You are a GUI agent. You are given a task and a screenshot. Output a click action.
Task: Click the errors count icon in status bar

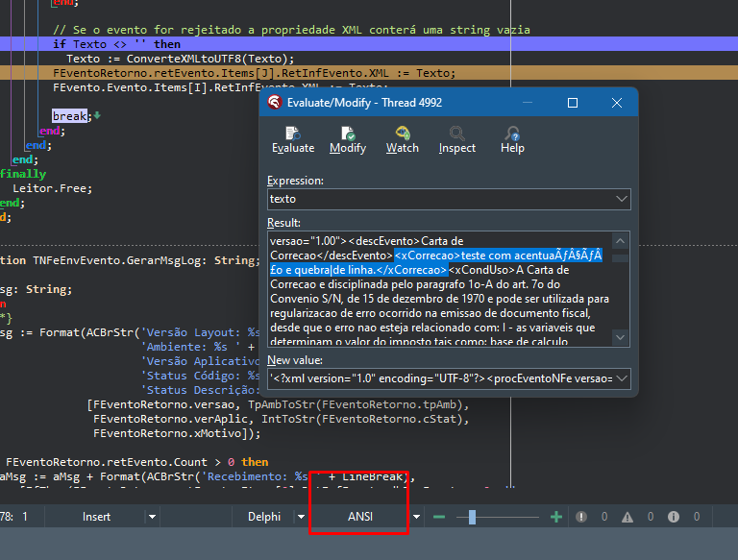pos(580,517)
